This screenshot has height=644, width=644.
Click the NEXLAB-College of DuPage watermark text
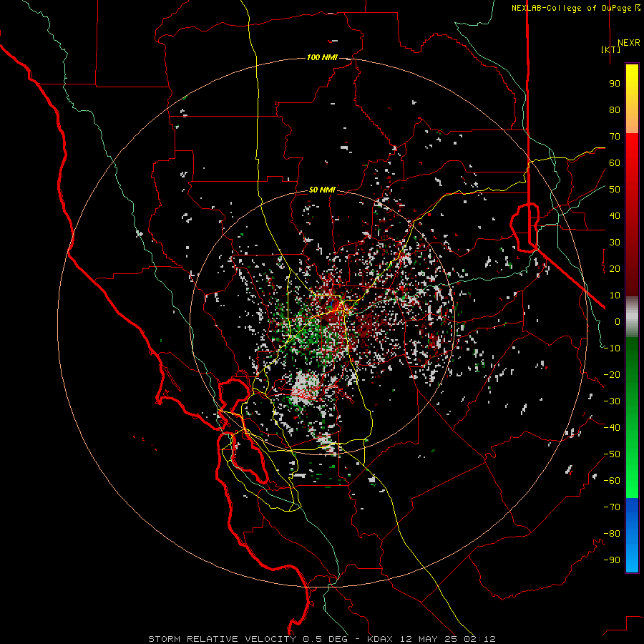576,8
